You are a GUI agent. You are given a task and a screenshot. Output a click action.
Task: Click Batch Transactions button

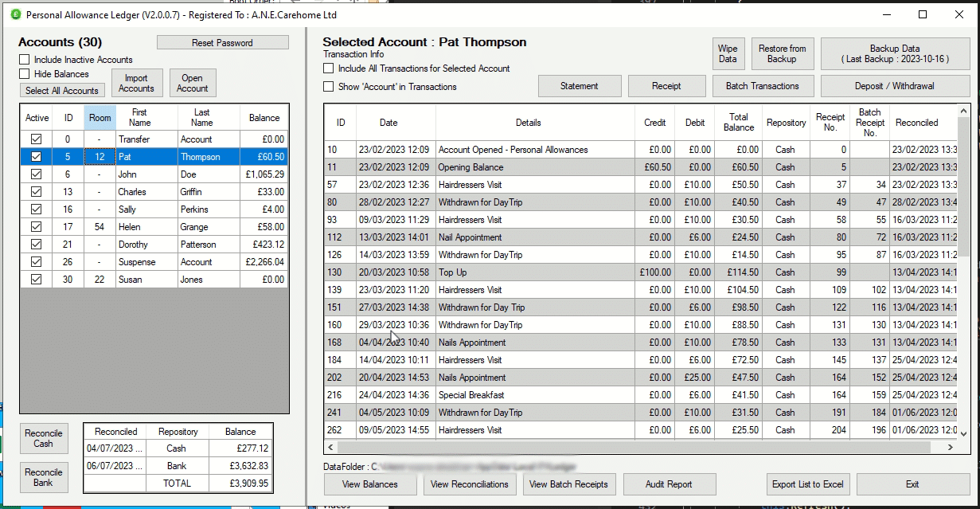[x=762, y=86]
